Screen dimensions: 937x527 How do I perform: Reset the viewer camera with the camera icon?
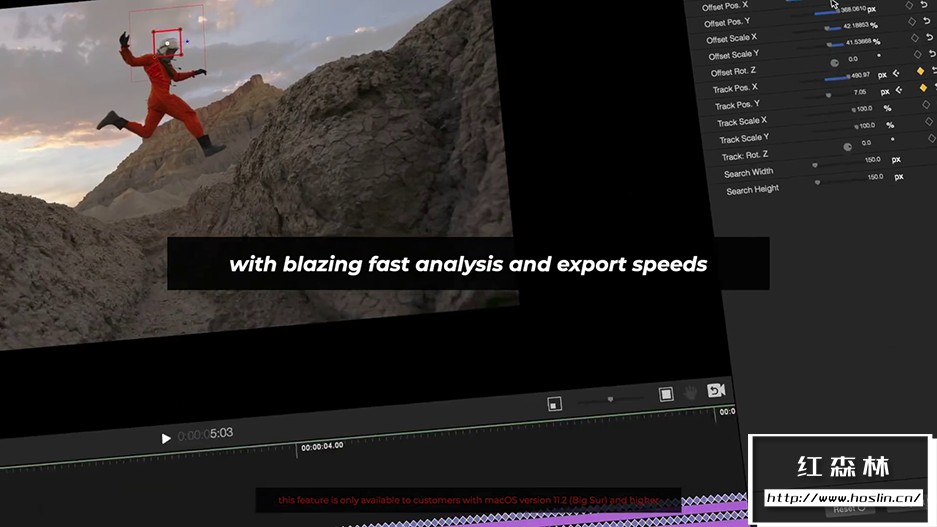tap(716, 390)
